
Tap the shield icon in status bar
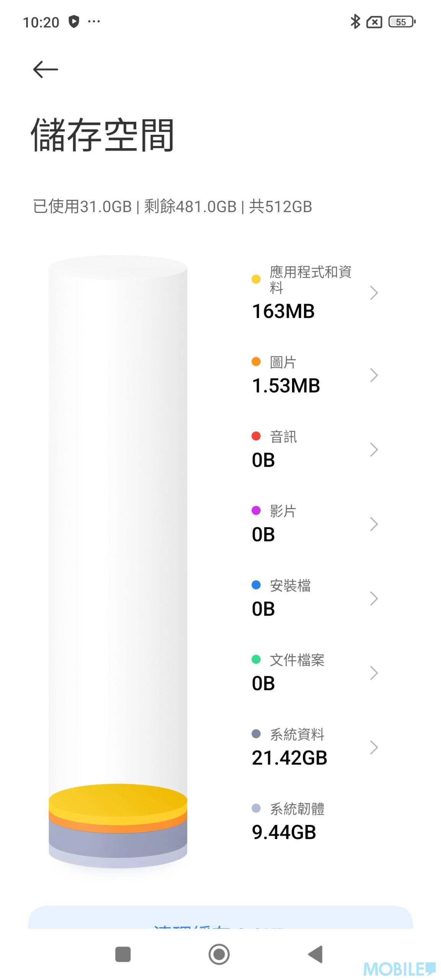coord(73,21)
